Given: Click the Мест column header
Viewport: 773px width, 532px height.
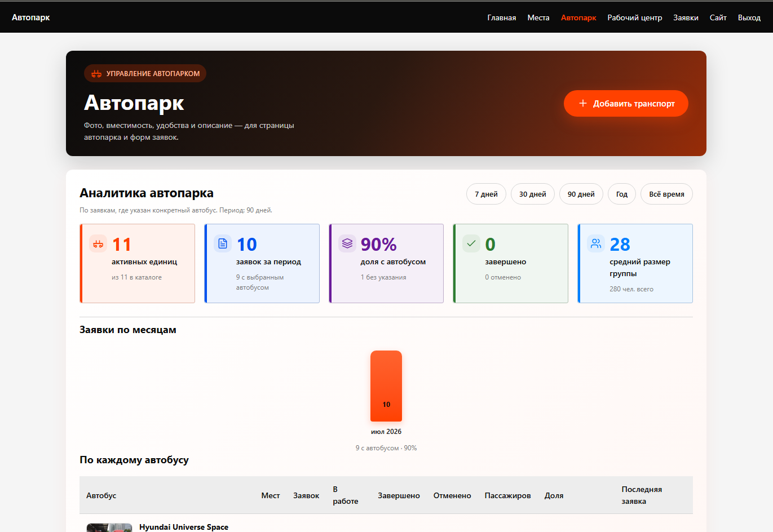Looking at the screenshot, I should [x=271, y=495].
